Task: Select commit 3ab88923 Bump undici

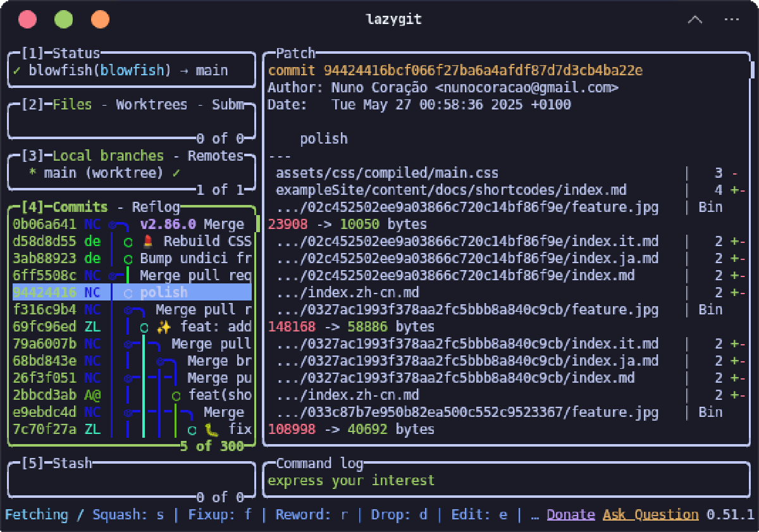Action: pyautogui.click(x=132, y=258)
